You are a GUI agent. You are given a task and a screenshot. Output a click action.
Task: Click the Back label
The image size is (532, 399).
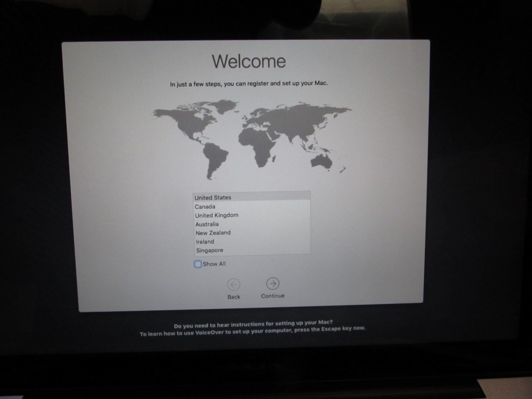(x=234, y=297)
